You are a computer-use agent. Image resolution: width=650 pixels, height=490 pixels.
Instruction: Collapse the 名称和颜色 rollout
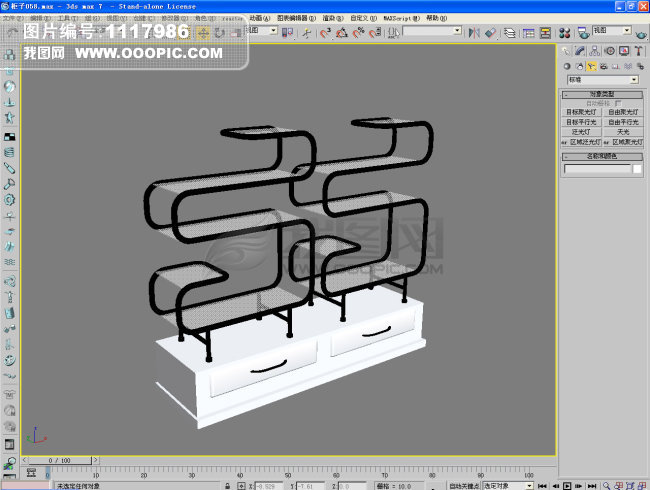602,156
